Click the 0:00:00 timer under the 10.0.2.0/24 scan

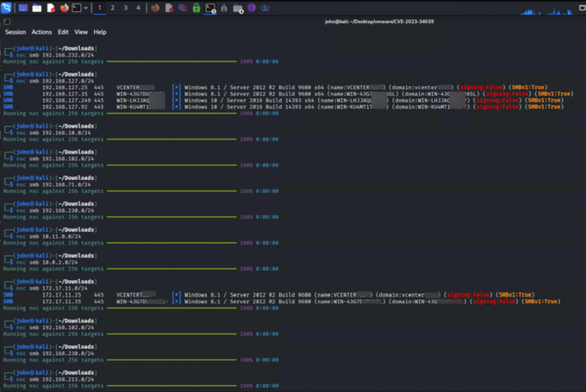pos(267,269)
